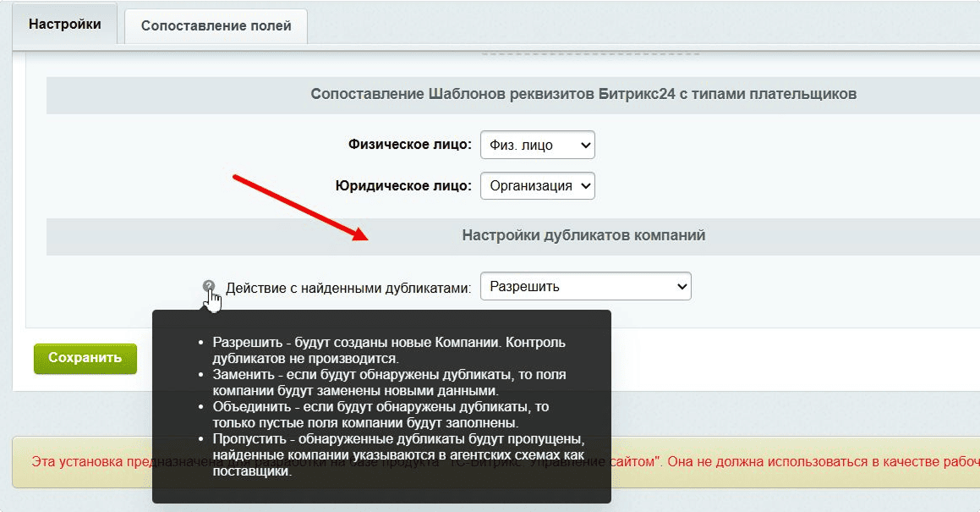The height and width of the screenshot is (512, 980).
Task: Click the Разрешить bullet in the tooltip
Action: 388,350
